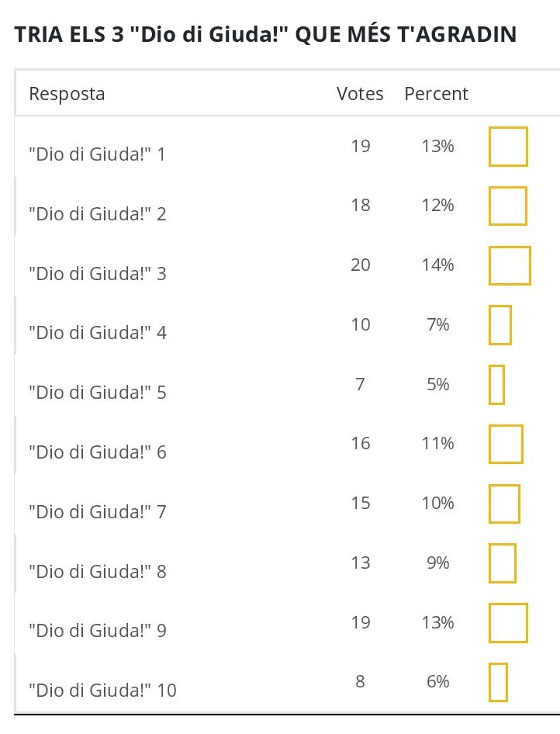Click the "Votes" column header
The image size is (560, 734).
click(360, 94)
